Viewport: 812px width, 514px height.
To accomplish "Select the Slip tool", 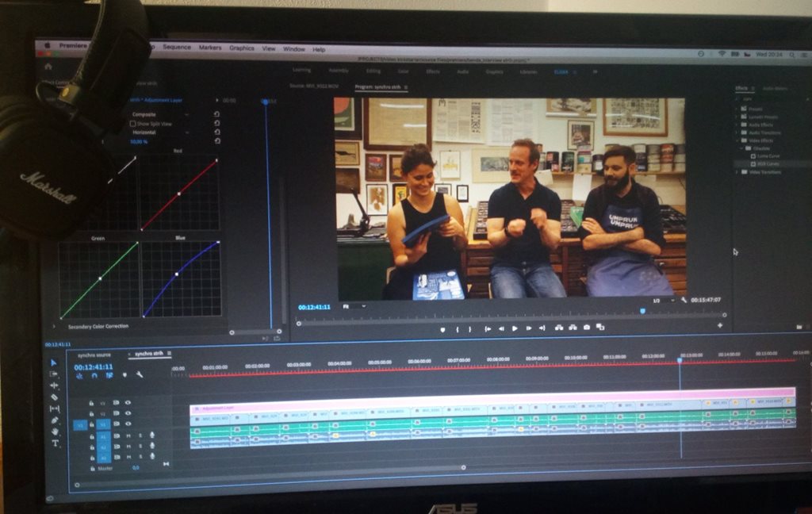I will click(55, 409).
